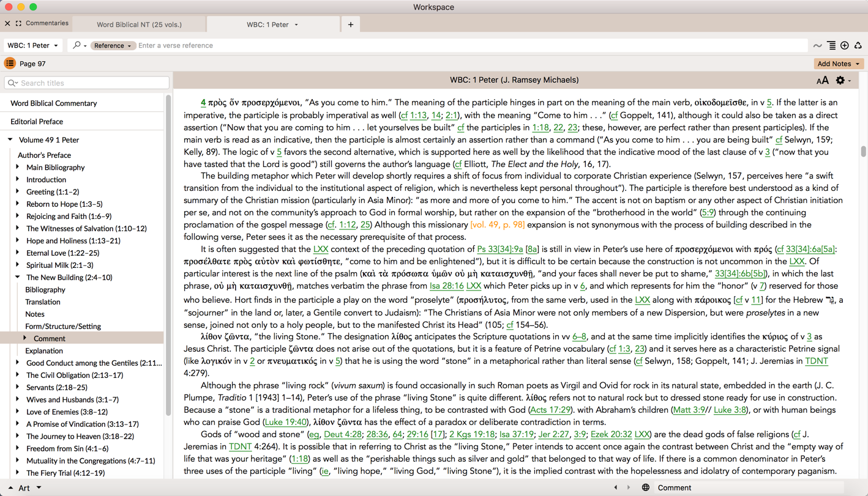Click the magnifying glass search icon

77,45
